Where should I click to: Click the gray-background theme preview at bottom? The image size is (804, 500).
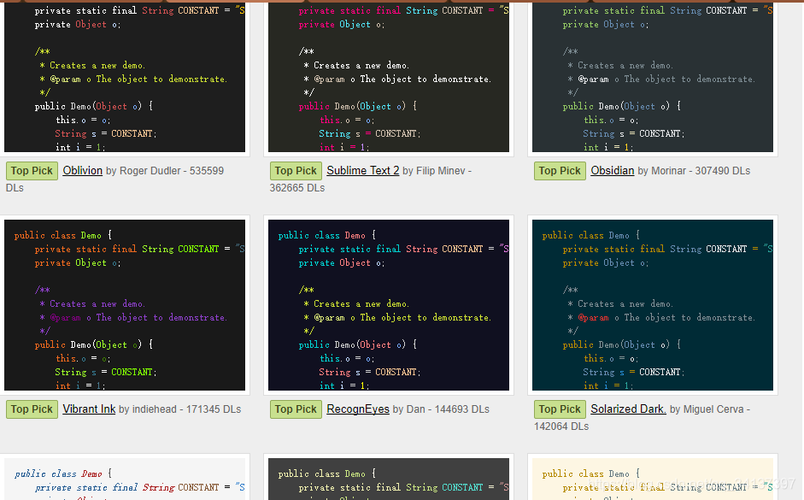[389, 479]
